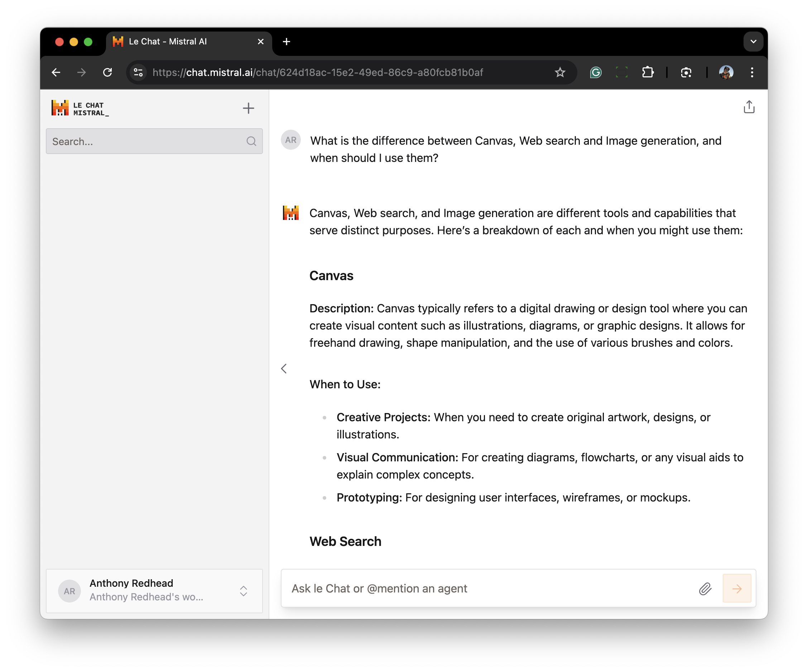Open the browser Extensions puzzle icon
This screenshot has width=808, height=672.
(648, 72)
